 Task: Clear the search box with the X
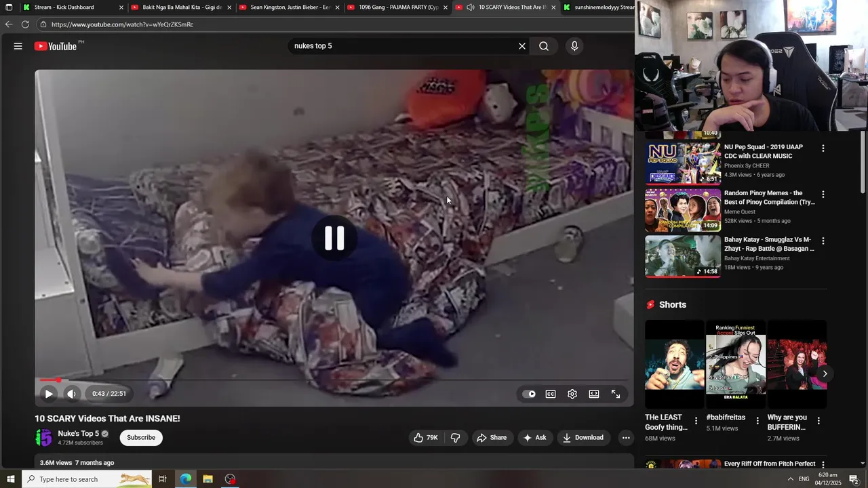522,46
